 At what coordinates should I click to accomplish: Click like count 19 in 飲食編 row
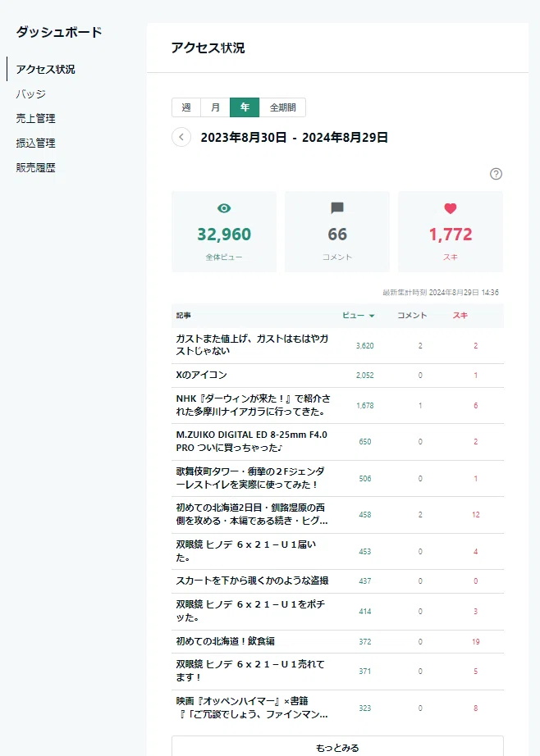point(475,641)
